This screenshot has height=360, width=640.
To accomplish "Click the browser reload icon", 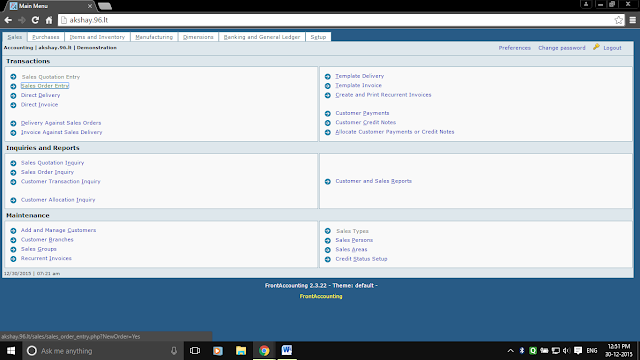I will point(36,20).
